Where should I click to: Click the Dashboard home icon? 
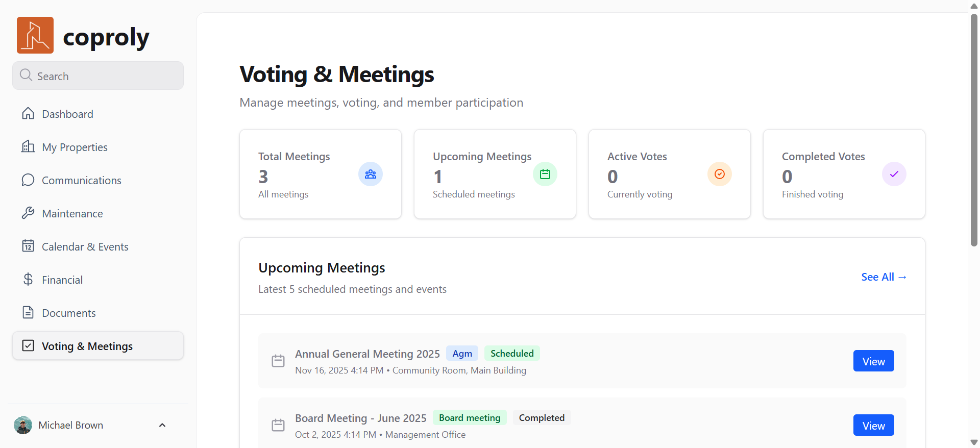coord(28,113)
